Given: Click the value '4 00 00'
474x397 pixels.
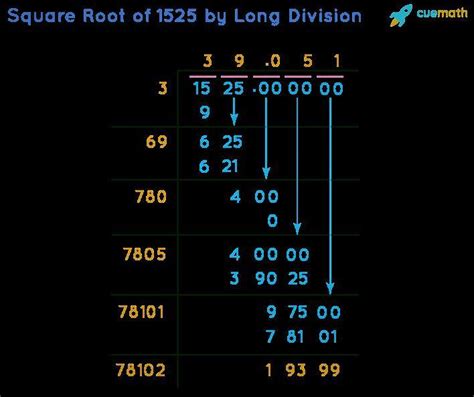Looking at the screenshot, I should (269, 254).
